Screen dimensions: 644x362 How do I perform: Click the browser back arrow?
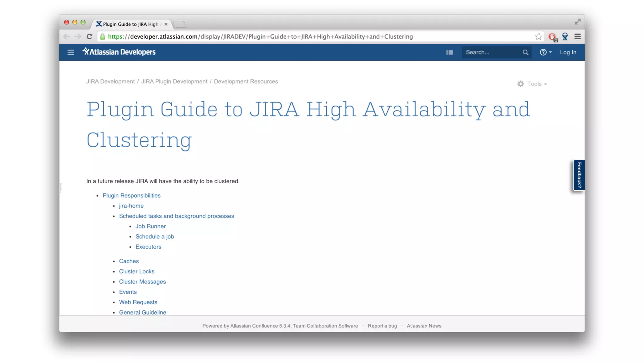pyautogui.click(x=66, y=36)
